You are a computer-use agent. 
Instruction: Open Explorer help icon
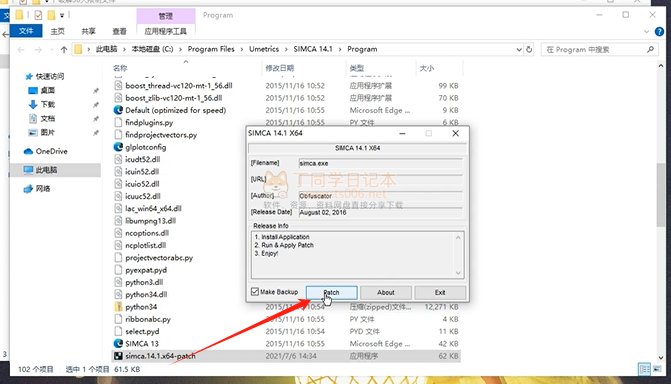coord(659,31)
